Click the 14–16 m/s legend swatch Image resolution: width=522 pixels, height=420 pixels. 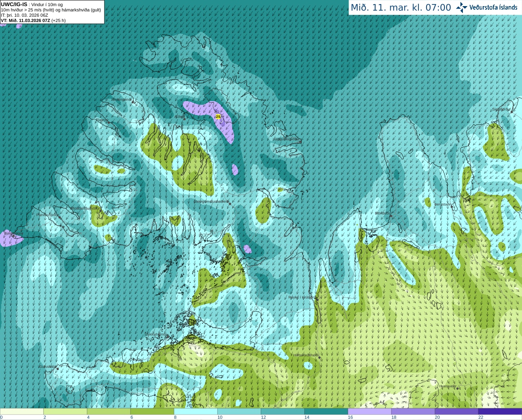coord(326,411)
